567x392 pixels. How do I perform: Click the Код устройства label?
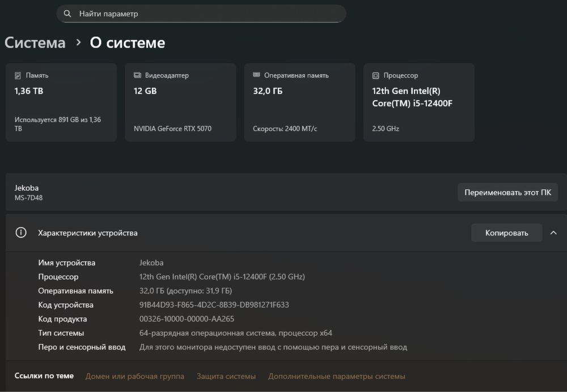65,305
